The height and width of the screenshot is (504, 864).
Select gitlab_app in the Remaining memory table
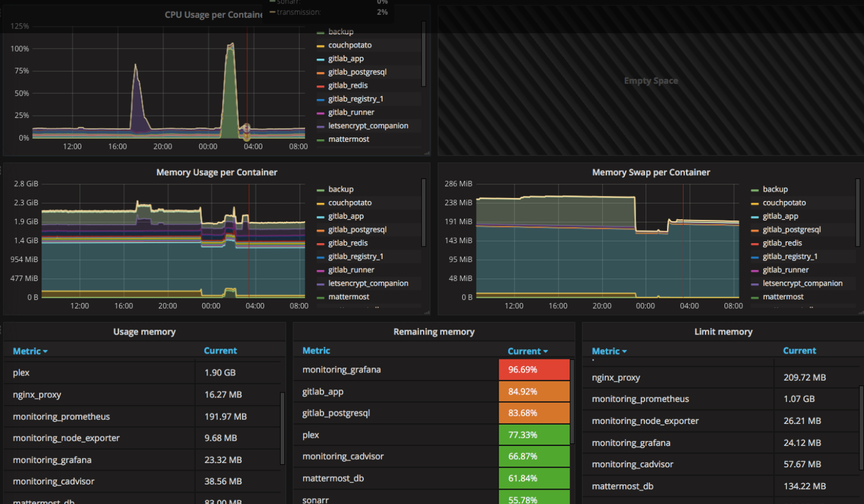click(323, 391)
